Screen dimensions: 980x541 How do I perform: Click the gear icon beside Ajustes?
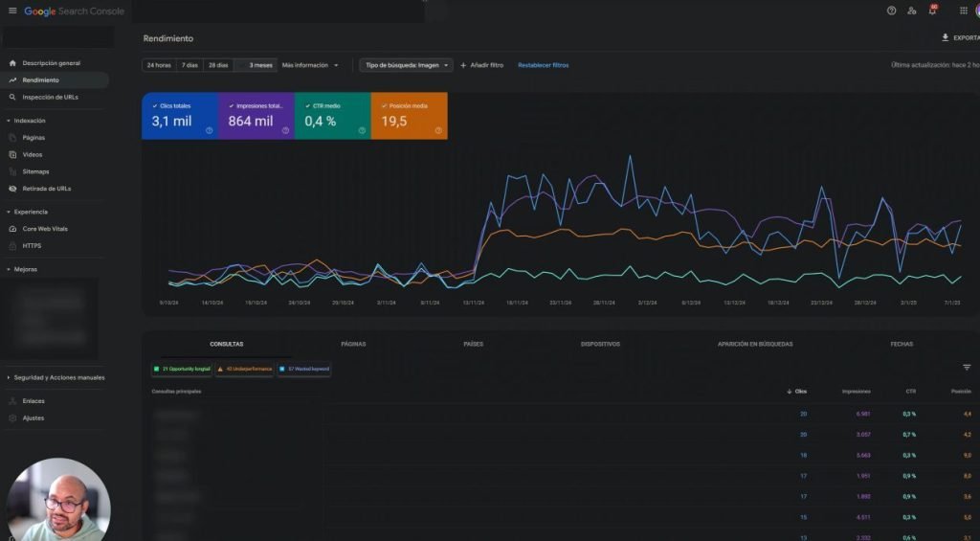pyautogui.click(x=12, y=417)
